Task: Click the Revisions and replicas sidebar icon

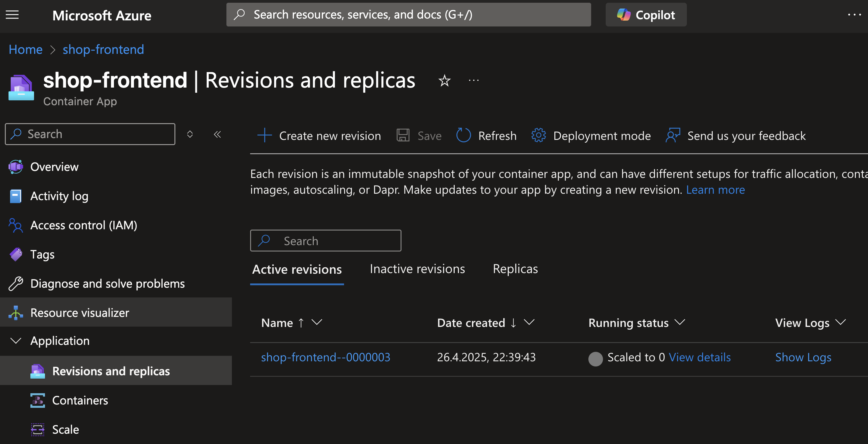Action: click(37, 371)
